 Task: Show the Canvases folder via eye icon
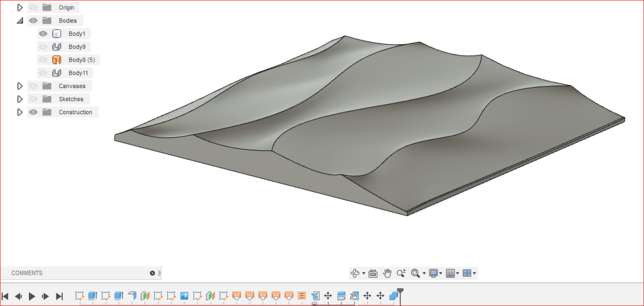(33, 86)
